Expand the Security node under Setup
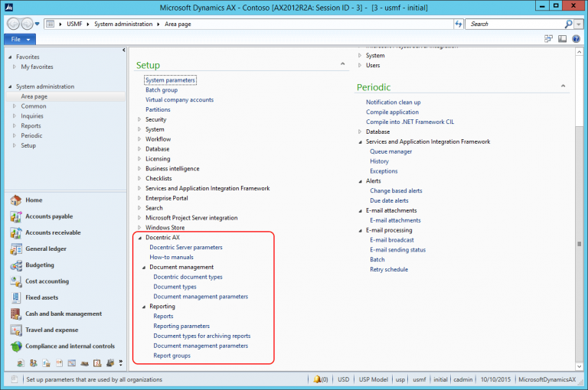Image resolution: width=588 pixels, height=390 pixels. pyautogui.click(x=139, y=119)
